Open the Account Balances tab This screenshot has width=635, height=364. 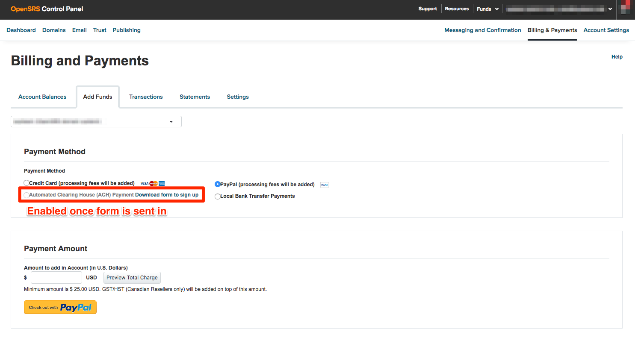[x=42, y=97]
